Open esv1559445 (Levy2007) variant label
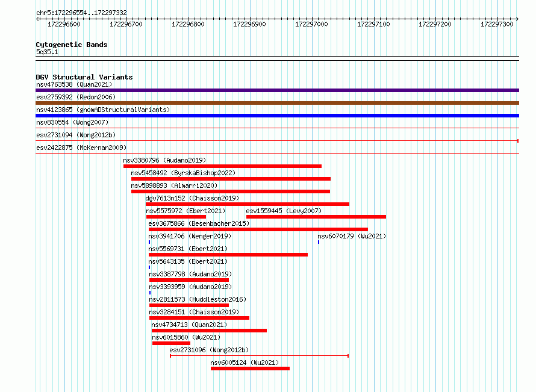536x392 pixels. pos(284,211)
